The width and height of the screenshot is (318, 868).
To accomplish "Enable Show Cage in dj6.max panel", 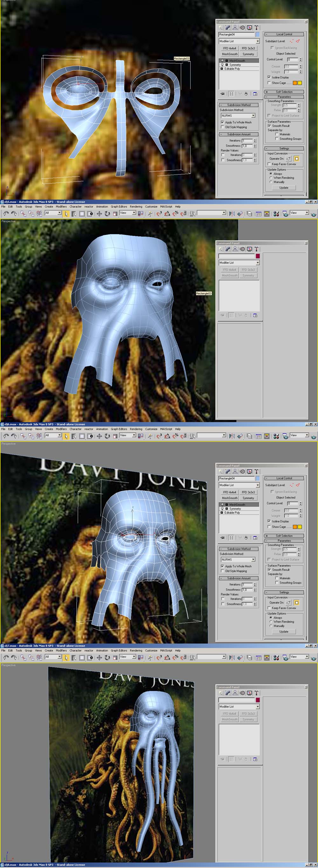I will (x=269, y=526).
